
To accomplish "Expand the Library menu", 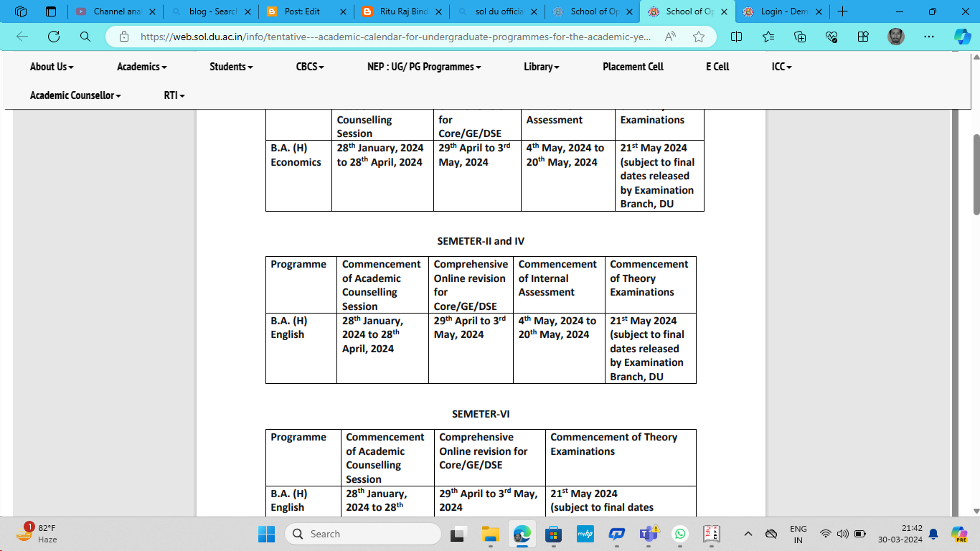I will (x=542, y=67).
